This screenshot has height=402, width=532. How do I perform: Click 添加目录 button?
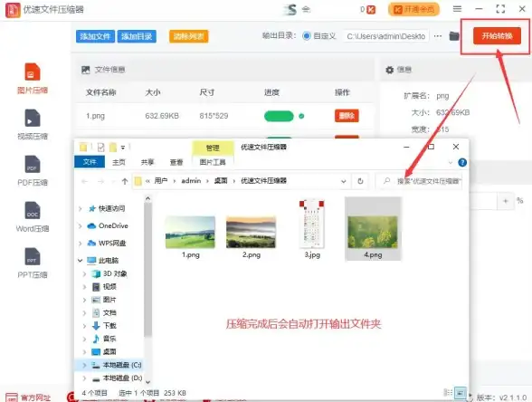pyautogui.click(x=137, y=36)
